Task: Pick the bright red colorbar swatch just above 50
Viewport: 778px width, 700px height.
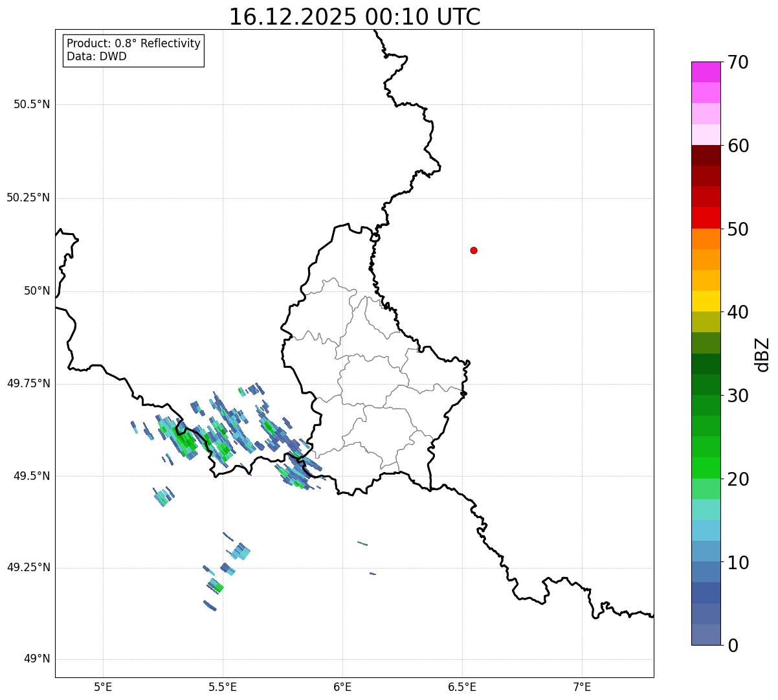Action: tap(706, 218)
